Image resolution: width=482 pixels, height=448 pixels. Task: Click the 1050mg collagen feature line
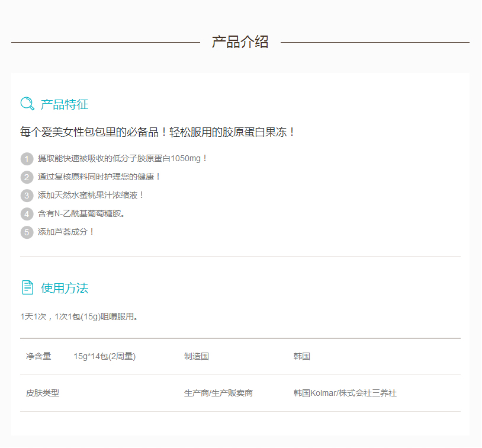pyautogui.click(x=123, y=159)
